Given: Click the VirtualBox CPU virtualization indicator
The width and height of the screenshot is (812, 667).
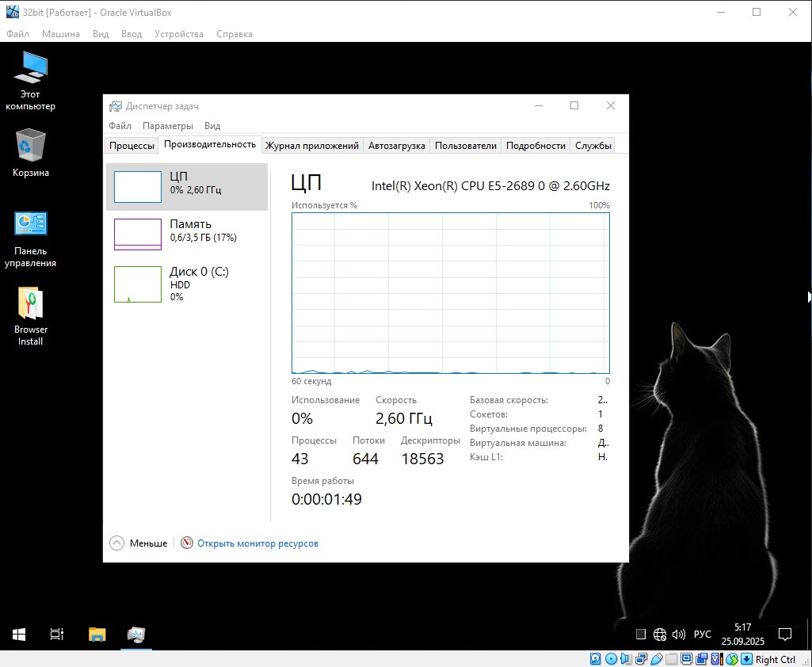Looking at the screenshot, I should click(717, 659).
